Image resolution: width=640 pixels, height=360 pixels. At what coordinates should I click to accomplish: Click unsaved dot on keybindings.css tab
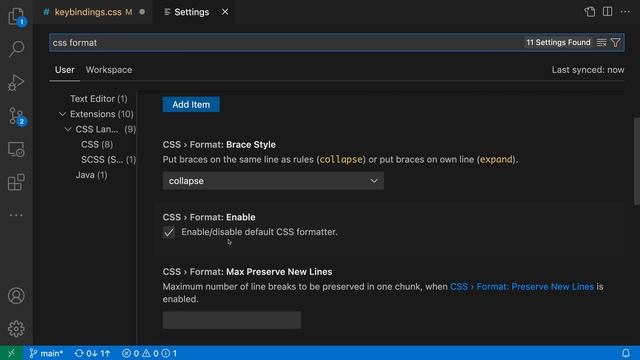142,12
